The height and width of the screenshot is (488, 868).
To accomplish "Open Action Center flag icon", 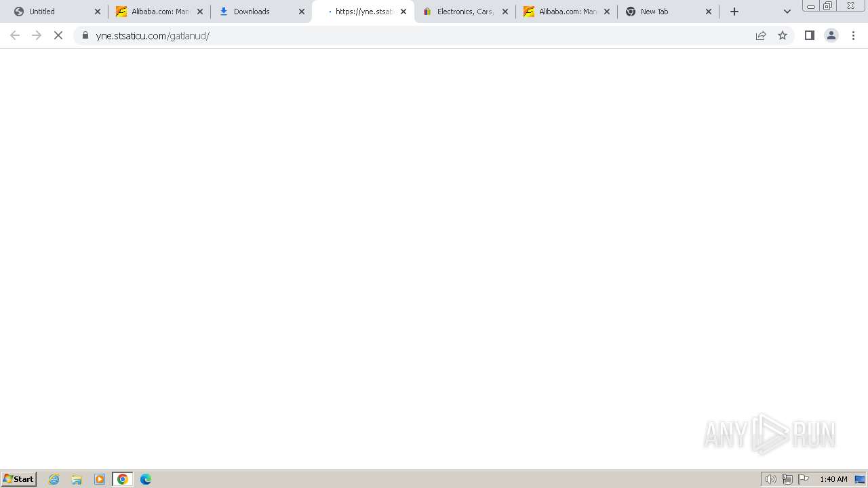I will click(804, 479).
